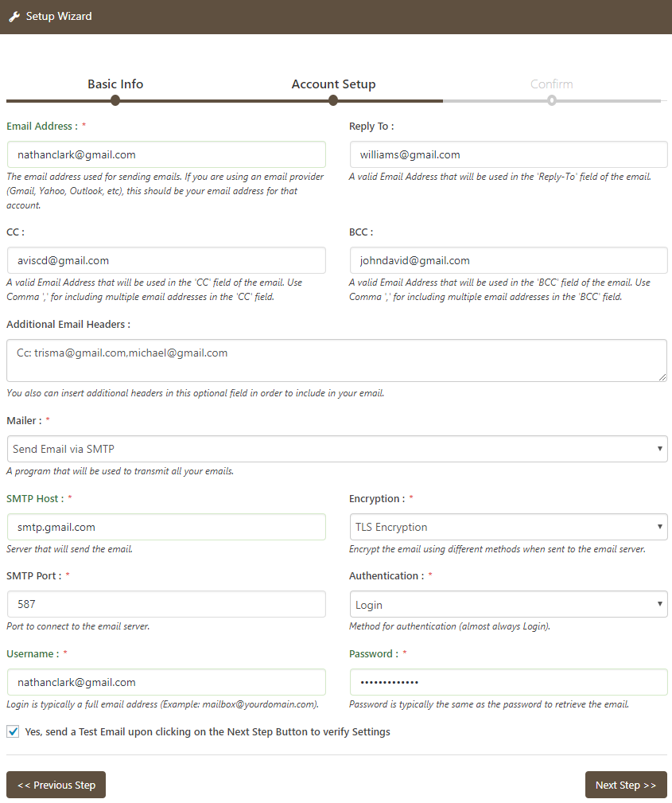Viewport: 672px width, 803px height.
Task: Click the SMTP Host field
Action: coord(166,527)
